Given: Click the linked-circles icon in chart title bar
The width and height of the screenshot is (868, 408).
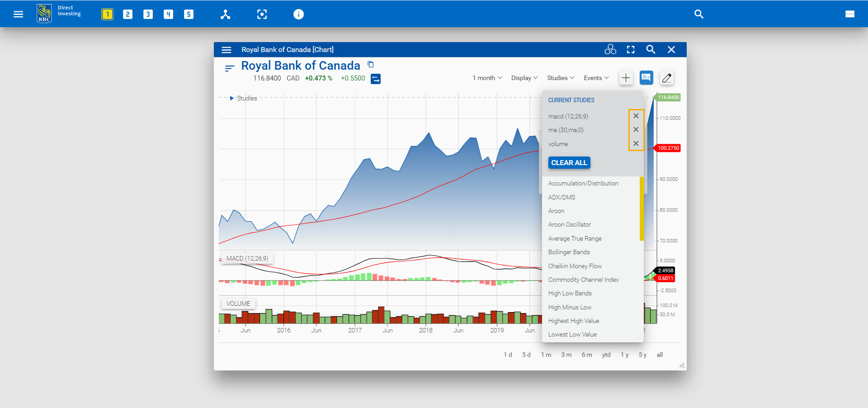Looking at the screenshot, I should (610, 50).
